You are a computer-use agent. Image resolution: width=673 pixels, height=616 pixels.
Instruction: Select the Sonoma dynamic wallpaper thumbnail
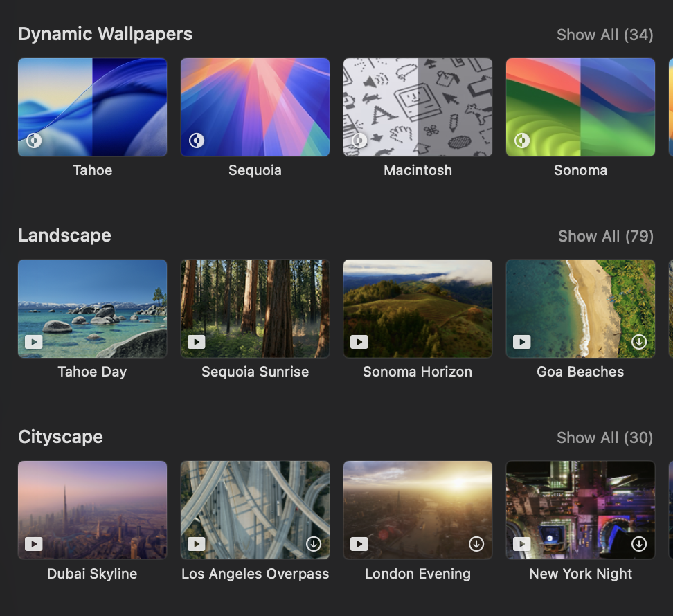click(x=580, y=107)
